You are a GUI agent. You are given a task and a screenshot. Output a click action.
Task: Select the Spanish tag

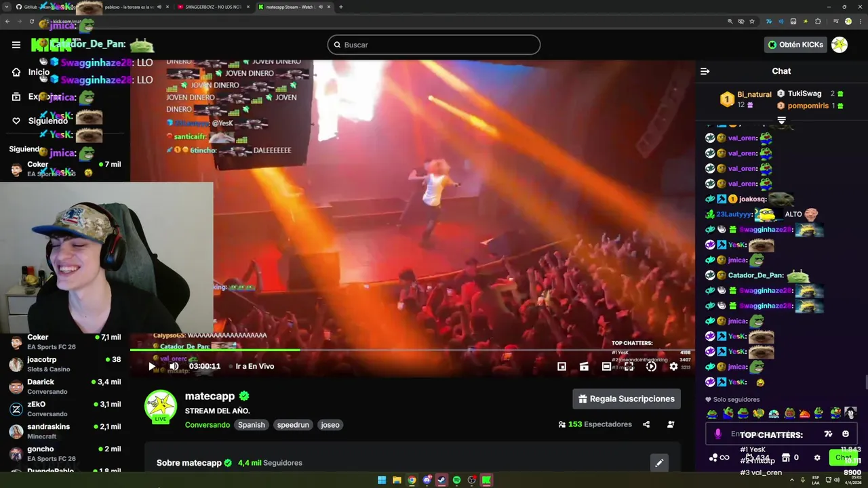(251, 425)
